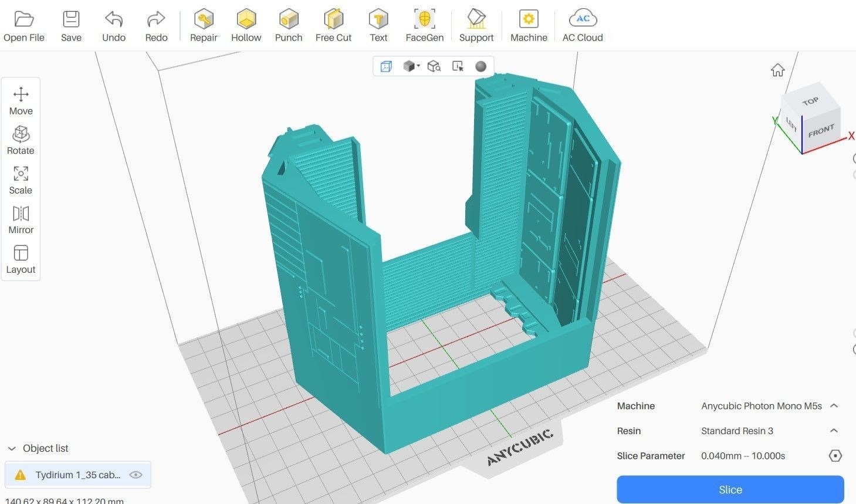Save the current project

(x=71, y=26)
